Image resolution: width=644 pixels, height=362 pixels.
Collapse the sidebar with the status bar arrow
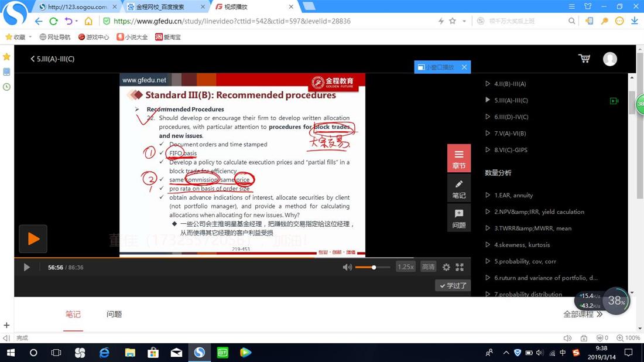click(x=6, y=338)
